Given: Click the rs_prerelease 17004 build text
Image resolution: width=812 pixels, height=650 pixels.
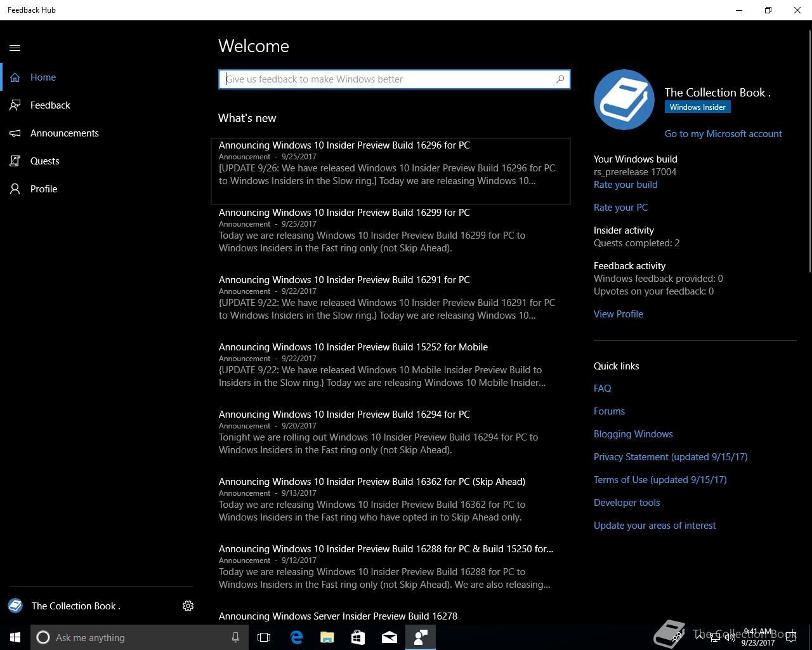Looking at the screenshot, I should point(635,172).
